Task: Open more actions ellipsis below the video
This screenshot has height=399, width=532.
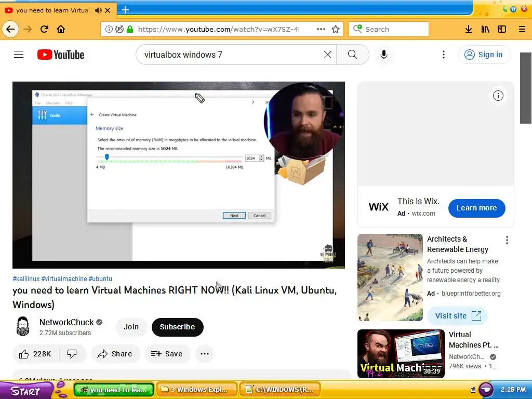Action: coord(205,354)
